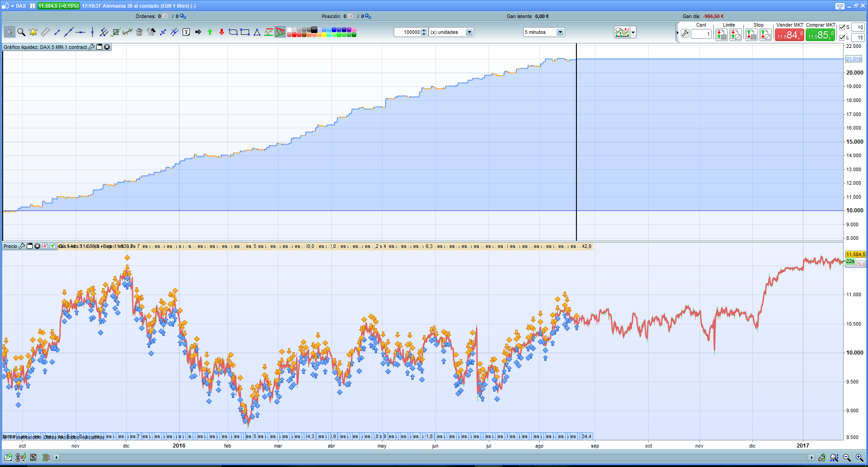Viewport: 868px width, 467px height.
Task: Increase the 100000 units stepper
Action: coord(424,30)
